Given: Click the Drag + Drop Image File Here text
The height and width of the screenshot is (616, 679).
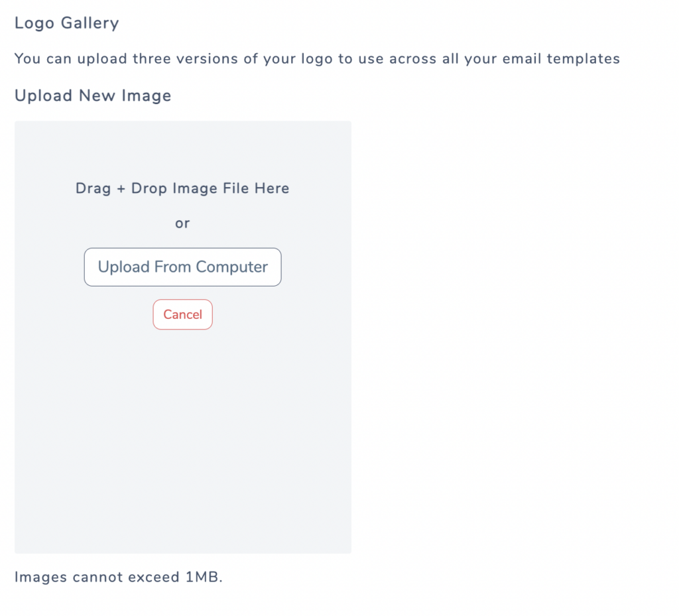Looking at the screenshot, I should 182,188.
